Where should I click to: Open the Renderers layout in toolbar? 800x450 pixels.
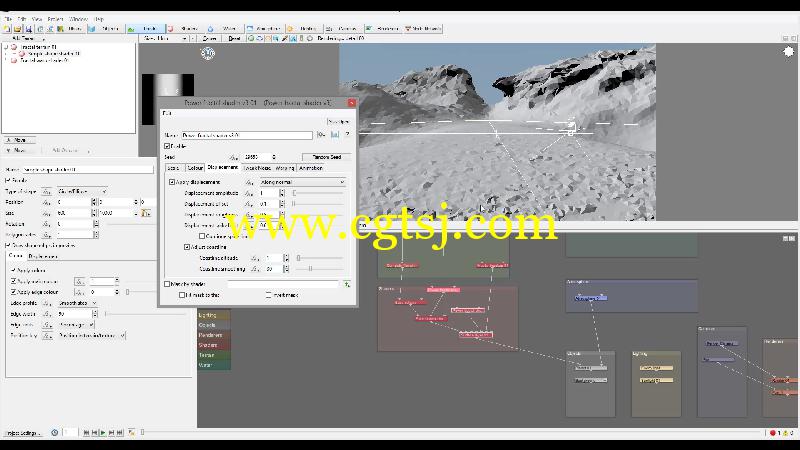[x=384, y=29]
